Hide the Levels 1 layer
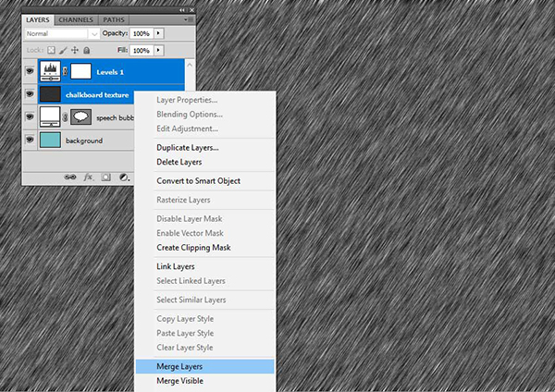The height and width of the screenshot is (392, 555). coord(29,71)
